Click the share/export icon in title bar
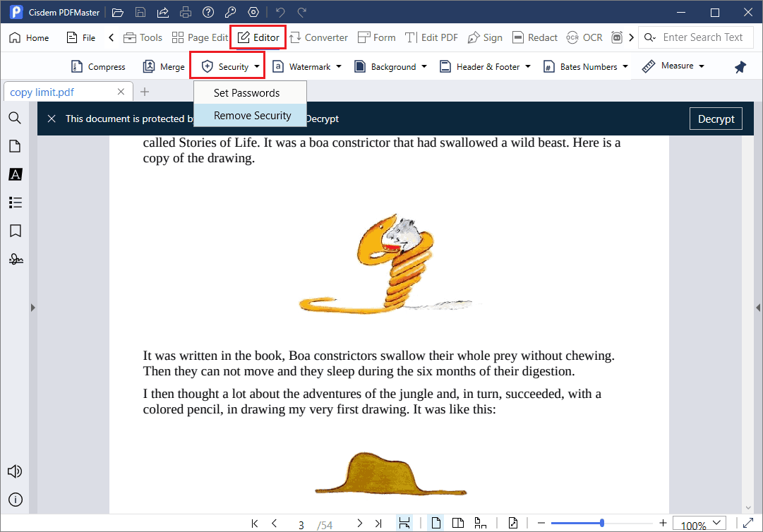763x532 pixels. click(x=162, y=12)
